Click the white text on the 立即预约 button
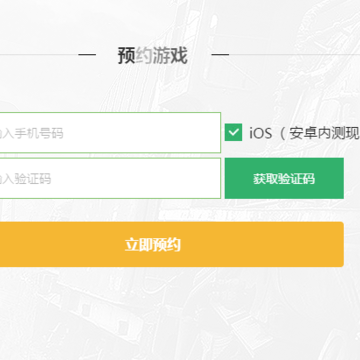360x360 pixels. click(x=153, y=245)
